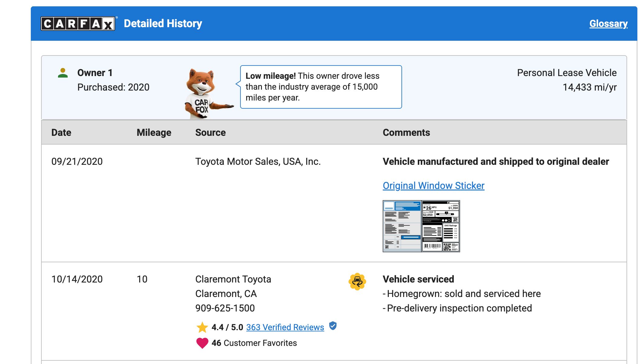Click the yellow service badge icon
641x364 pixels.
pos(357,282)
